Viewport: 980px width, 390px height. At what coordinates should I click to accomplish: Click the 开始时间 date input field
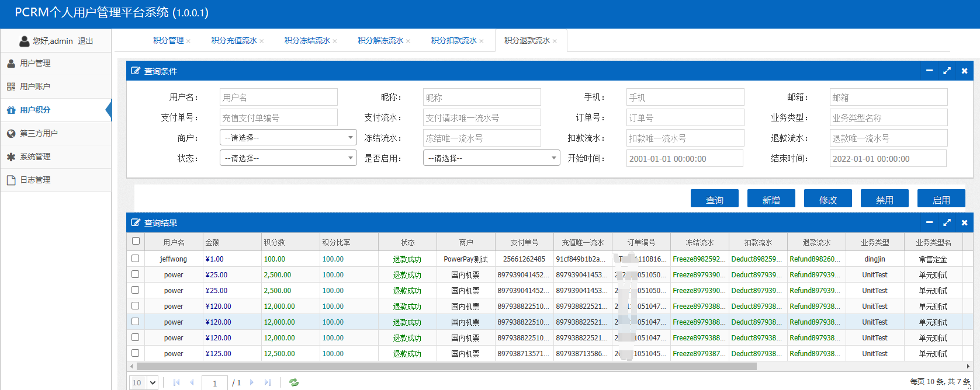[684, 159]
